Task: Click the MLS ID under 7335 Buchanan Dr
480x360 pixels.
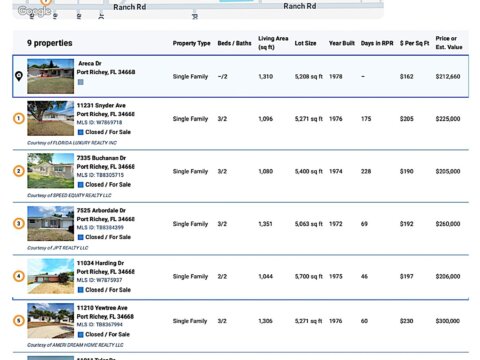Action: (x=100, y=175)
